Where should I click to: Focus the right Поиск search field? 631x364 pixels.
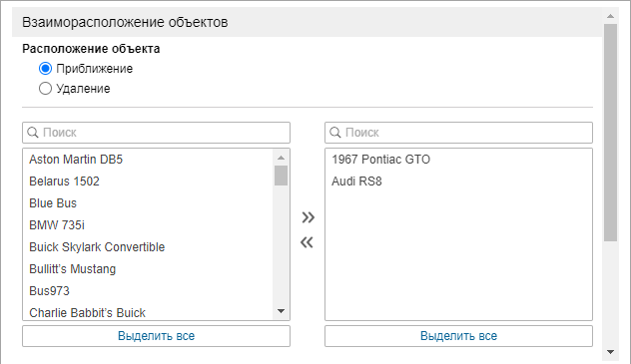click(x=458, y=133)
